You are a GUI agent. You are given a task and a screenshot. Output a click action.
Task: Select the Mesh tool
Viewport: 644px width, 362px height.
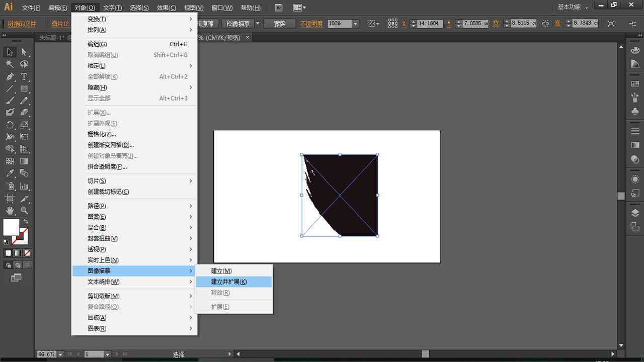(10, 161)
